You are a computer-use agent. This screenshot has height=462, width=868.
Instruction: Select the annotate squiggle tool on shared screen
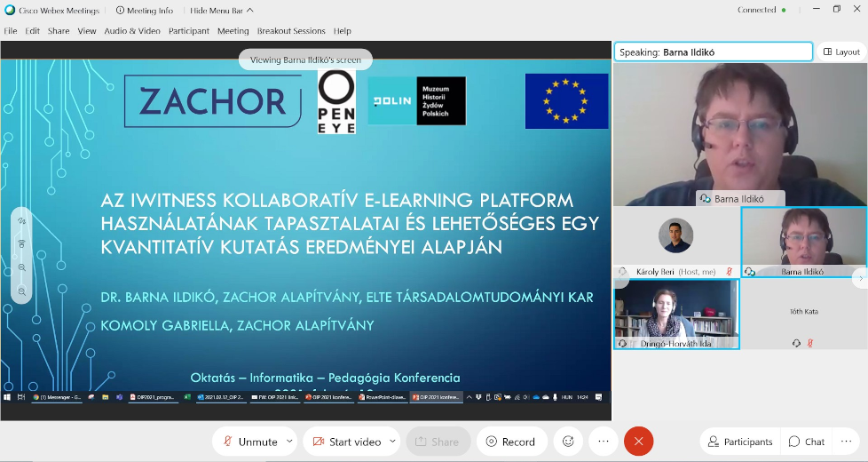pos(22,220)
